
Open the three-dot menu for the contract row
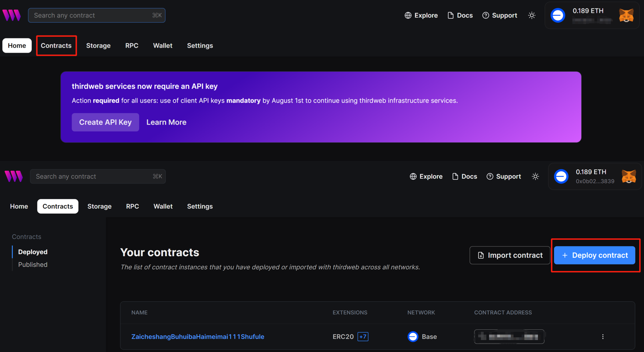(x=602, y=337)
